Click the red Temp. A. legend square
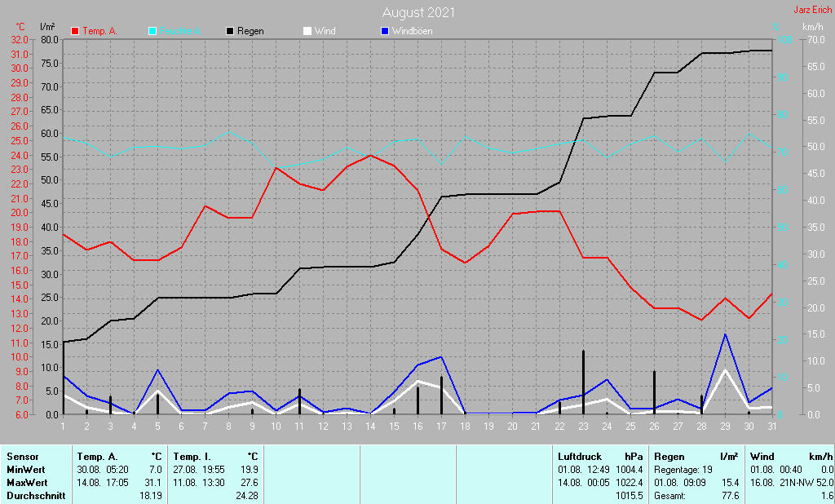 coord(76,31)
